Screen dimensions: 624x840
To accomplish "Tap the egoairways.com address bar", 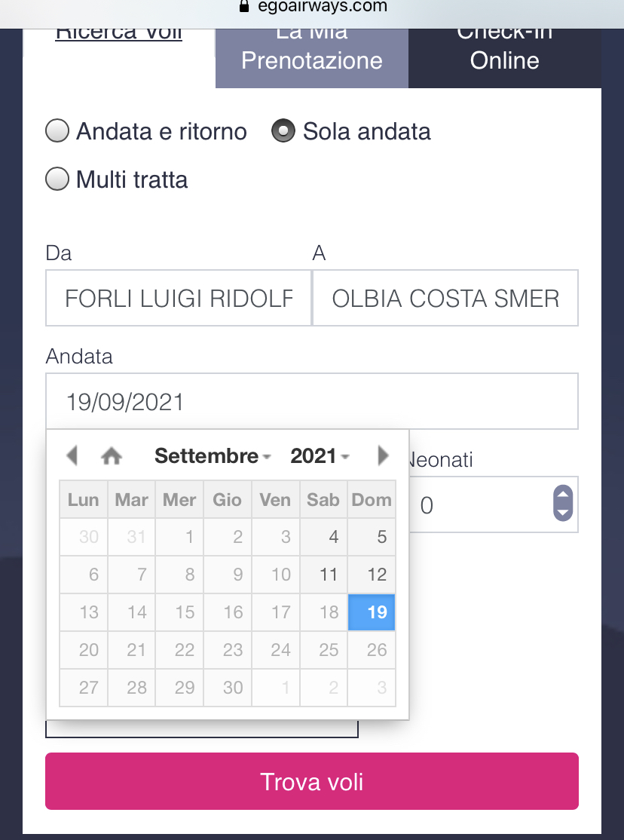I will click(x=312, y=8).
